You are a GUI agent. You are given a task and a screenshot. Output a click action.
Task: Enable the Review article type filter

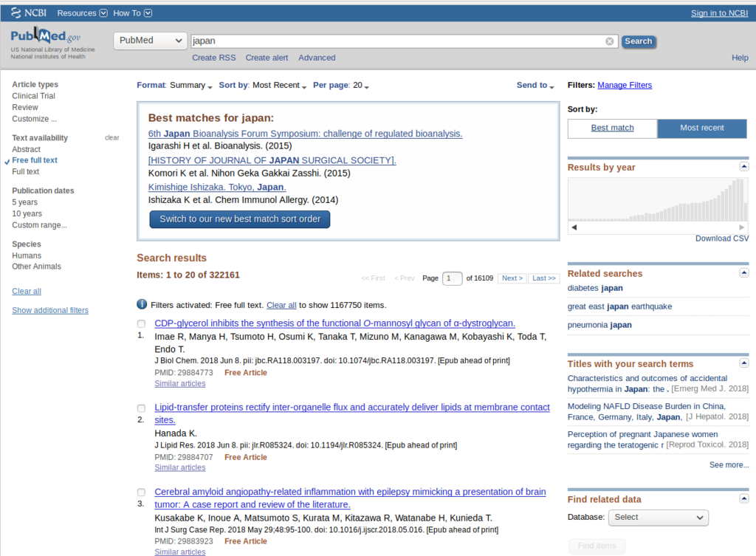[25, 107]
